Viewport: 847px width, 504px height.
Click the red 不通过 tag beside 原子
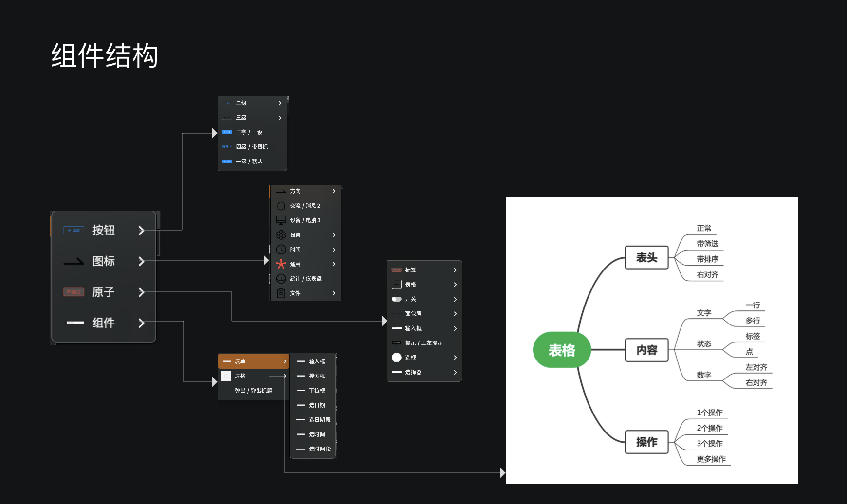point(74,292)
